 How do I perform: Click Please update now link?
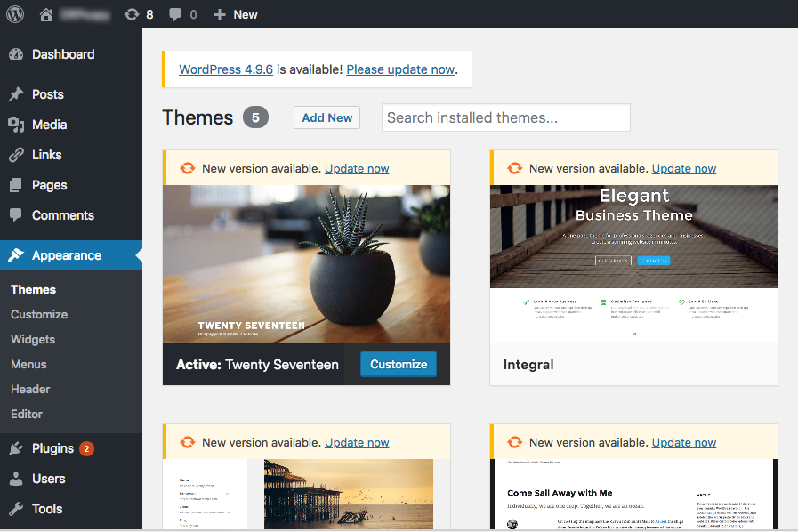tap(400, 69)
